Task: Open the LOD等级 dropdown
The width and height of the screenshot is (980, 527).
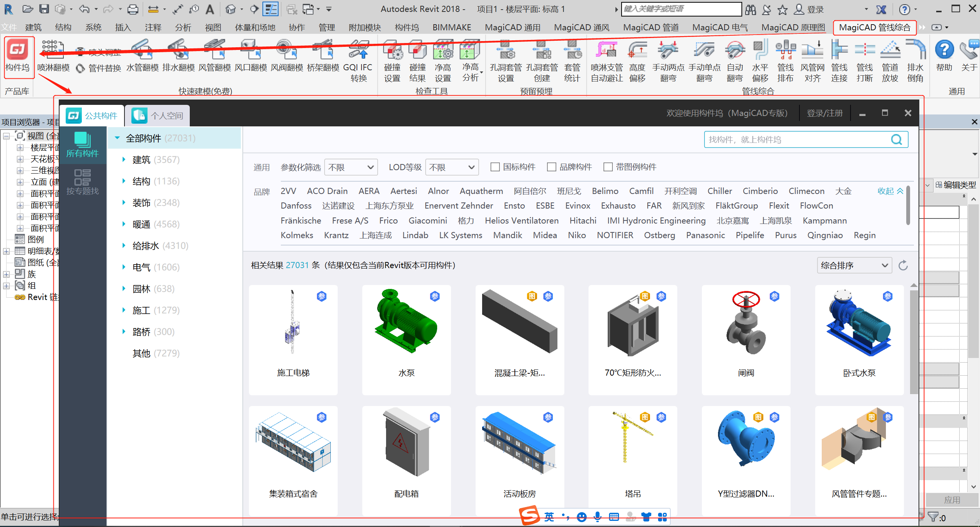Action: pos(452,167)
